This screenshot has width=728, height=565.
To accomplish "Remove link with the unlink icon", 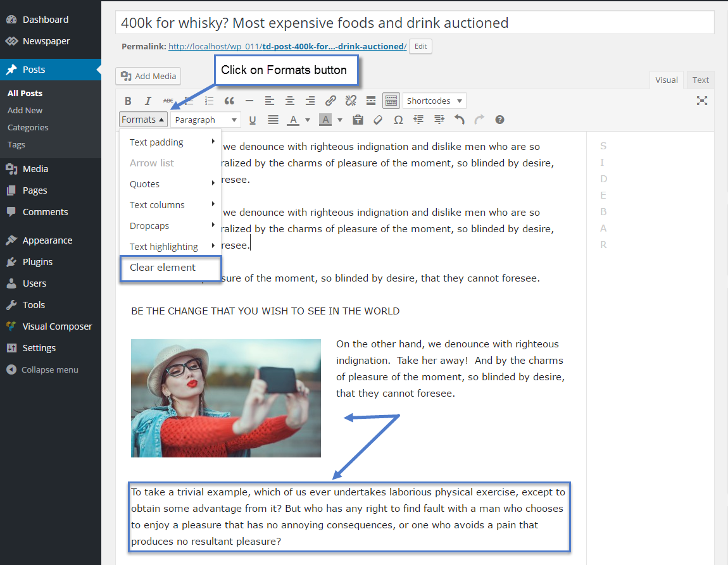I will [351, 101].
